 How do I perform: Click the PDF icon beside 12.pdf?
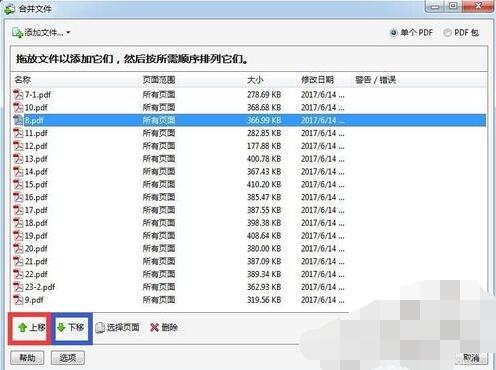pyautogui.click(x=18, y=146)
